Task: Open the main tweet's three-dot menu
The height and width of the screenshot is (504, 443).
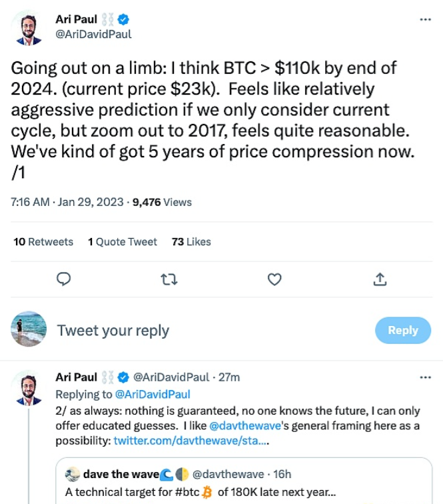Action: (424, 20)
